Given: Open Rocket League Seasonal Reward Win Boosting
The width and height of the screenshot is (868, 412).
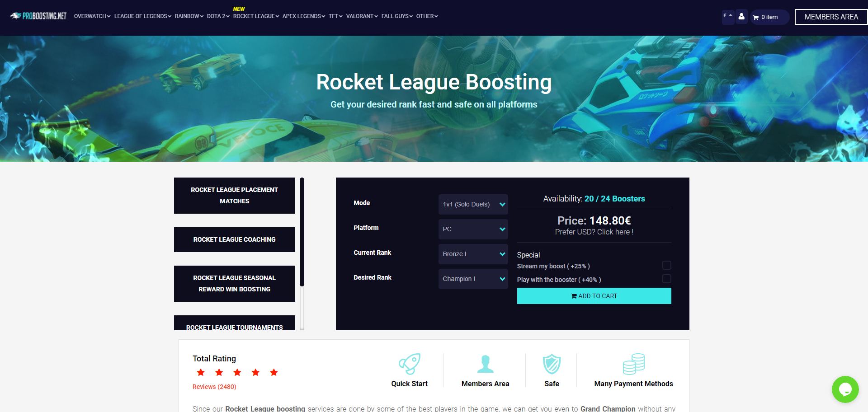Looking at the screenshot, I should [x=234, y=284].
